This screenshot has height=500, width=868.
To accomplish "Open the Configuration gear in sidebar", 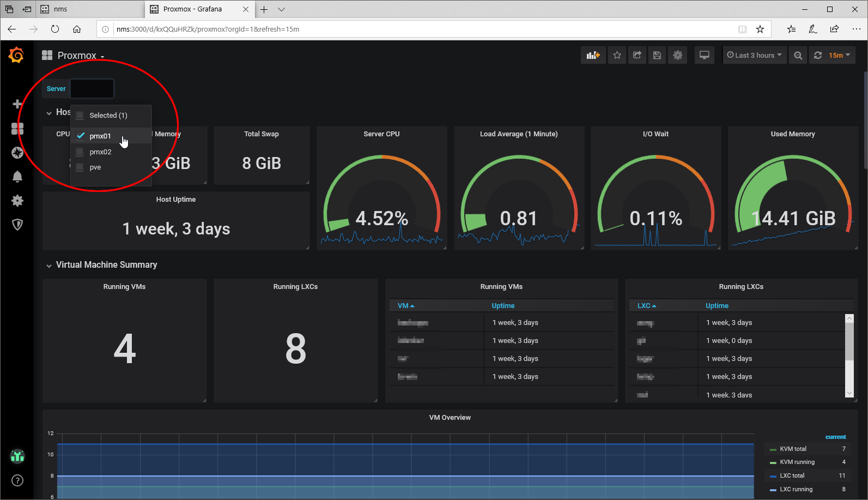I will coord(17,201).
